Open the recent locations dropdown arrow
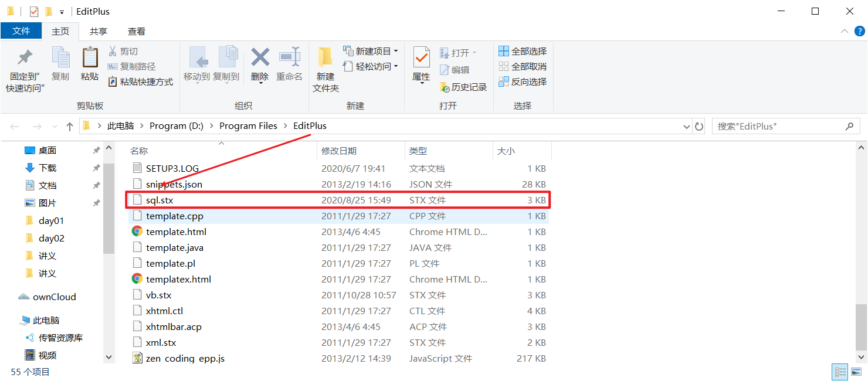 [55, 127]
